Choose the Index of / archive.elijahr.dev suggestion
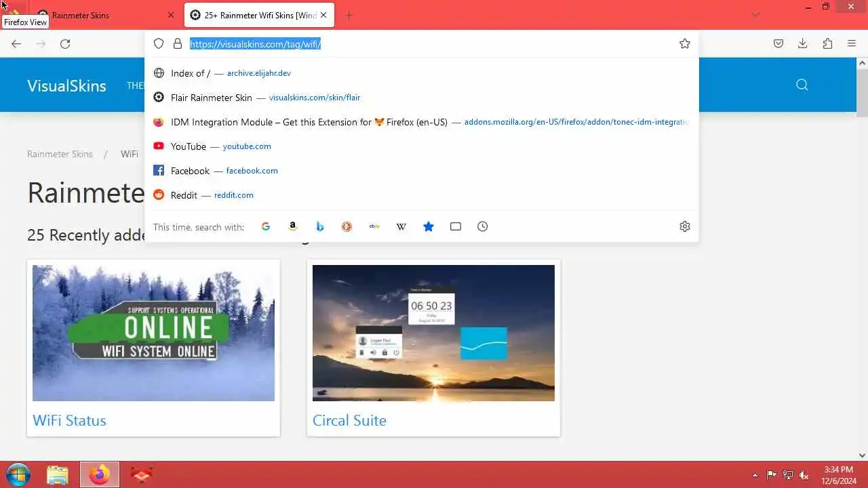The height and width of the screenshot is (488, 868). point(422,73)
